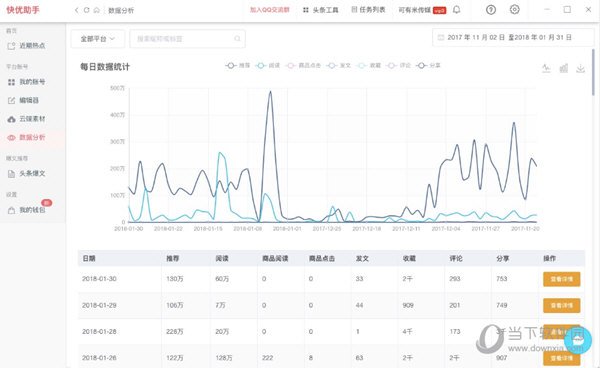Click the 商品点击 column header
The height and width of the screenshot is (368, 600).
pyautogui.click(x=322, y=259)
